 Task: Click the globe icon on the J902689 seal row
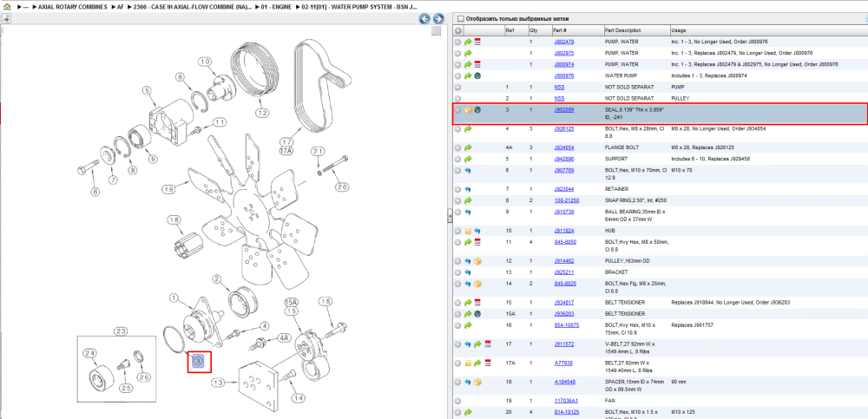(477, 110)
